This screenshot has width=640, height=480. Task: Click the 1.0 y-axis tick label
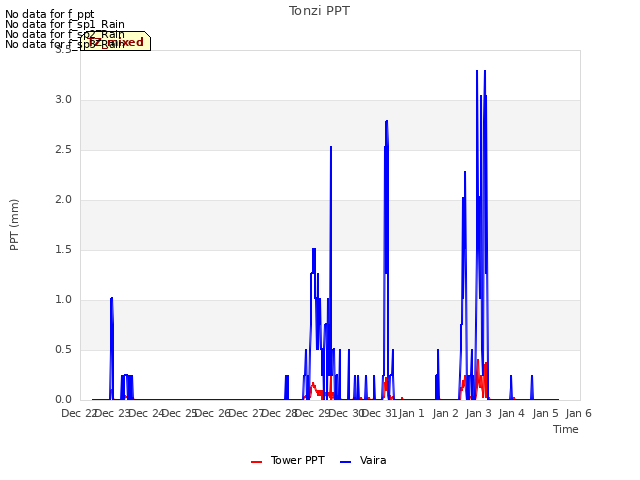coord(64,300)
